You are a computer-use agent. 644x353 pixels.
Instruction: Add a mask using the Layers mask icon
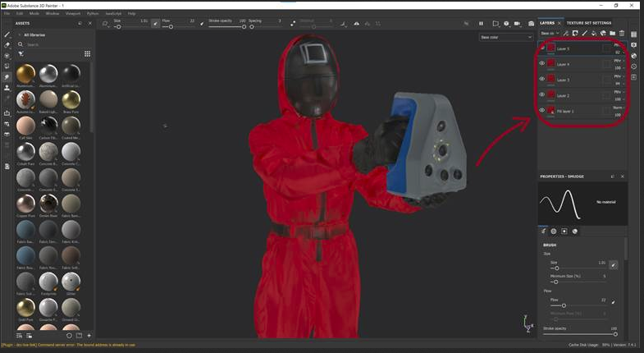coord(575,34)
